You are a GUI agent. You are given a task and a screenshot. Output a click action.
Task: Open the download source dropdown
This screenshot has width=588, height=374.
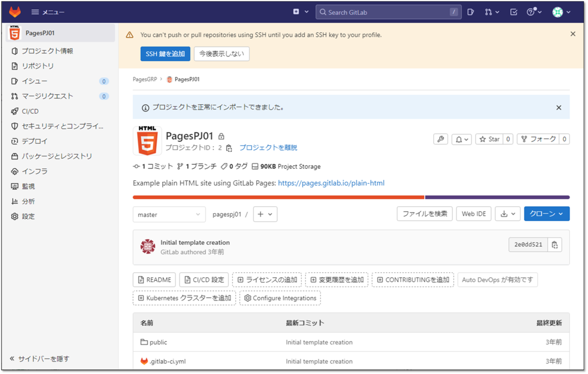(x=508, y=214)
